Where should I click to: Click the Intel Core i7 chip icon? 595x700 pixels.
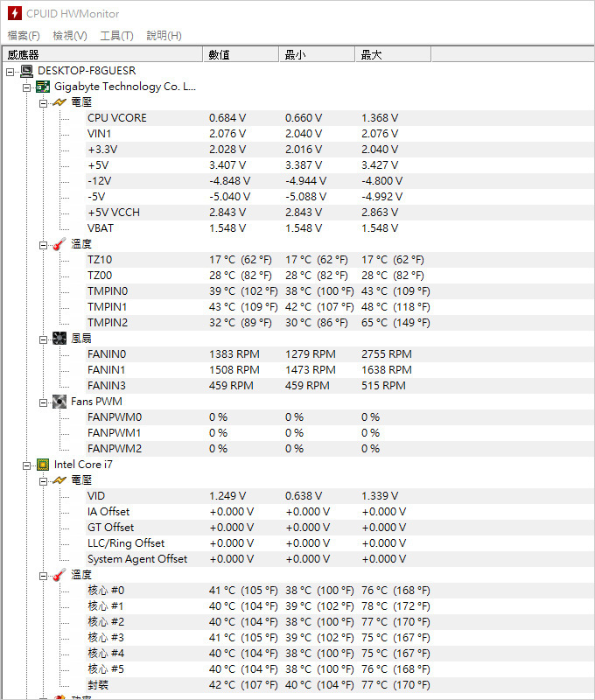(x=43, y=465)
